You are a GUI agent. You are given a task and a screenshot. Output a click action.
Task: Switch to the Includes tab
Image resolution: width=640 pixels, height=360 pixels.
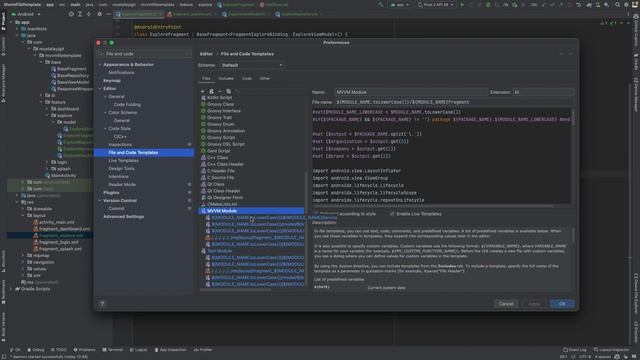(226, 78)
